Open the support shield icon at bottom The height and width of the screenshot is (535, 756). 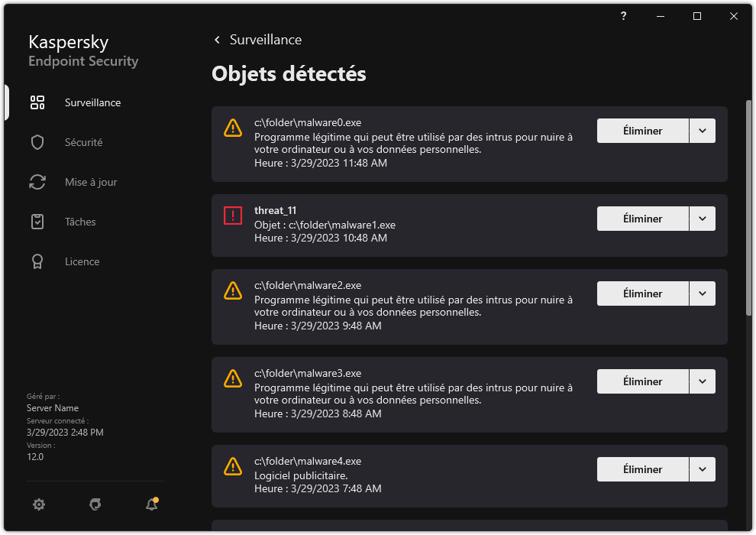pyautogui.click(x=95, y=504)
